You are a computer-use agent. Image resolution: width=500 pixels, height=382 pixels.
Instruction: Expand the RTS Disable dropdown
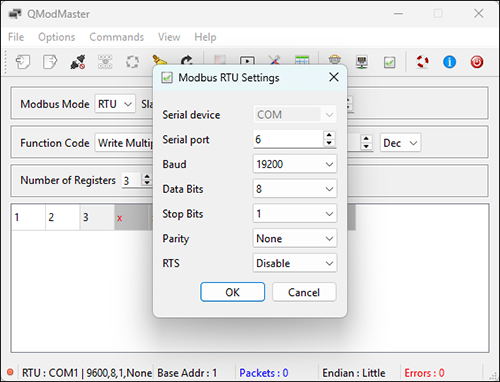click(x=295, y=263)
